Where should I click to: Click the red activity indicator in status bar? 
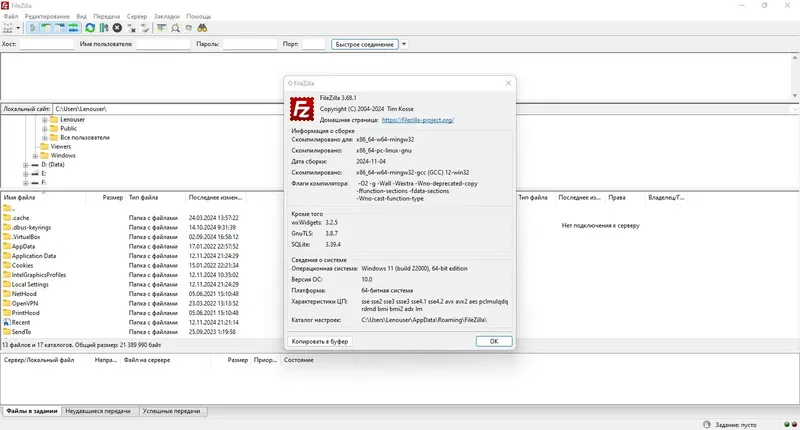coord(794,424)
